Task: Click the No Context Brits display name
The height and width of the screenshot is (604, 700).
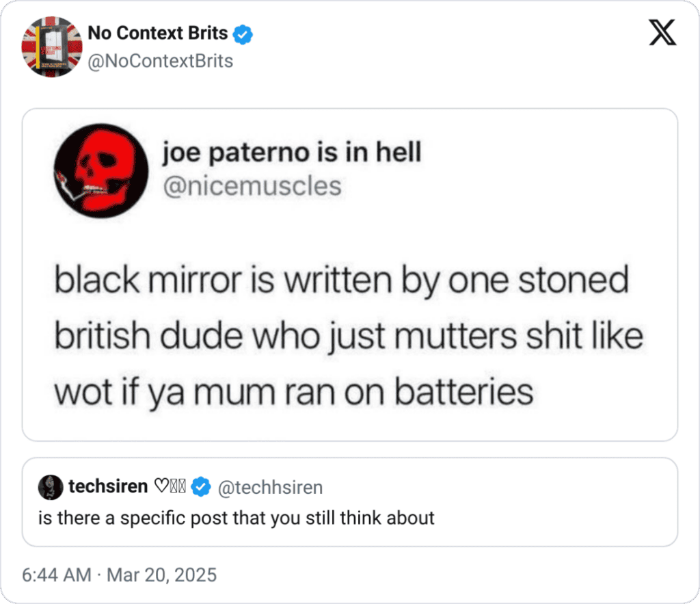Action: pyautogui.click(x=157, y=33)
